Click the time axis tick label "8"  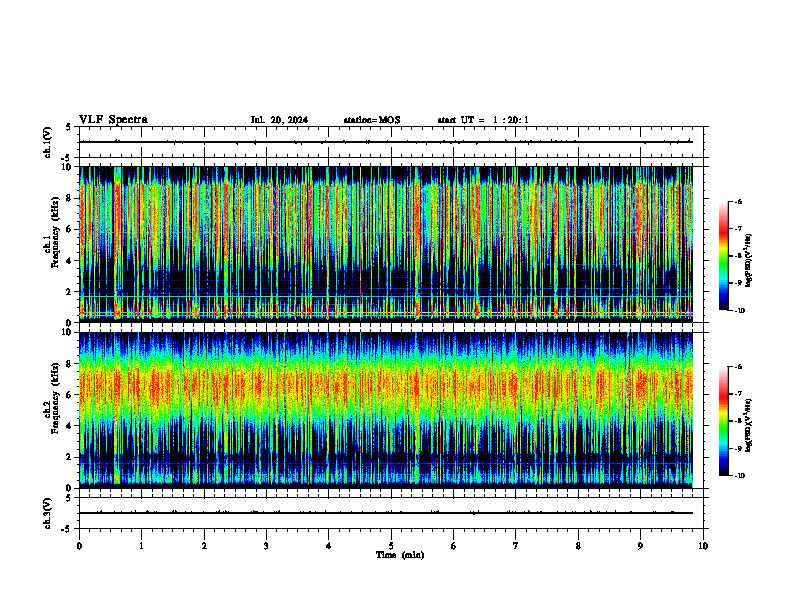[578, 546]
